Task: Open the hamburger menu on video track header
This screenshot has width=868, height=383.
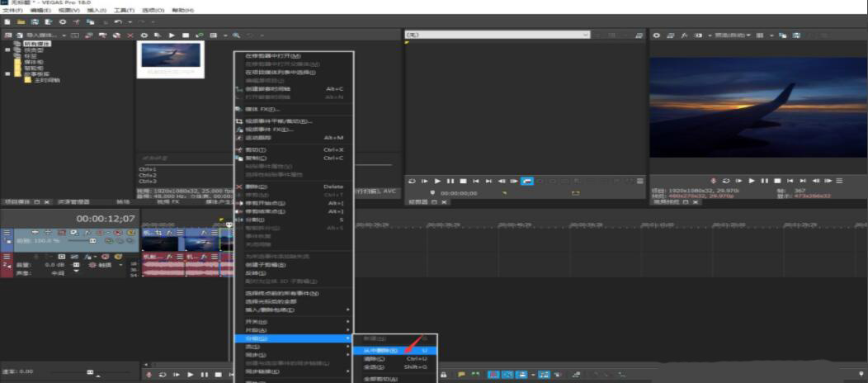Action: click(7, 234)
